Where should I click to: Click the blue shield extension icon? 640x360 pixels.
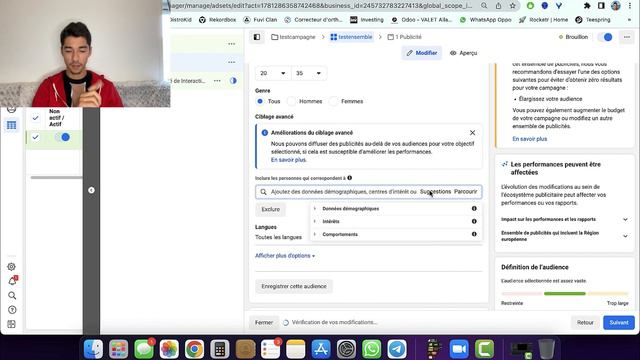click(544, 6)
